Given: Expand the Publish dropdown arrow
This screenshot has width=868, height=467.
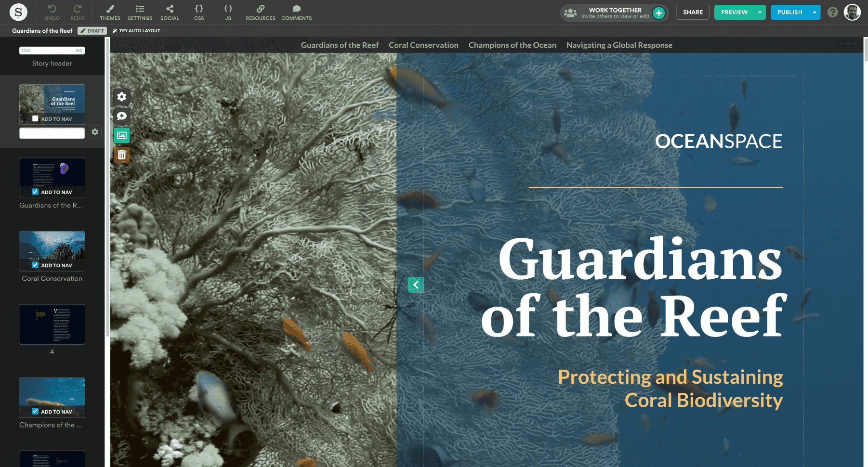Looking at the screenshot, I should click(x=815, y=13).
